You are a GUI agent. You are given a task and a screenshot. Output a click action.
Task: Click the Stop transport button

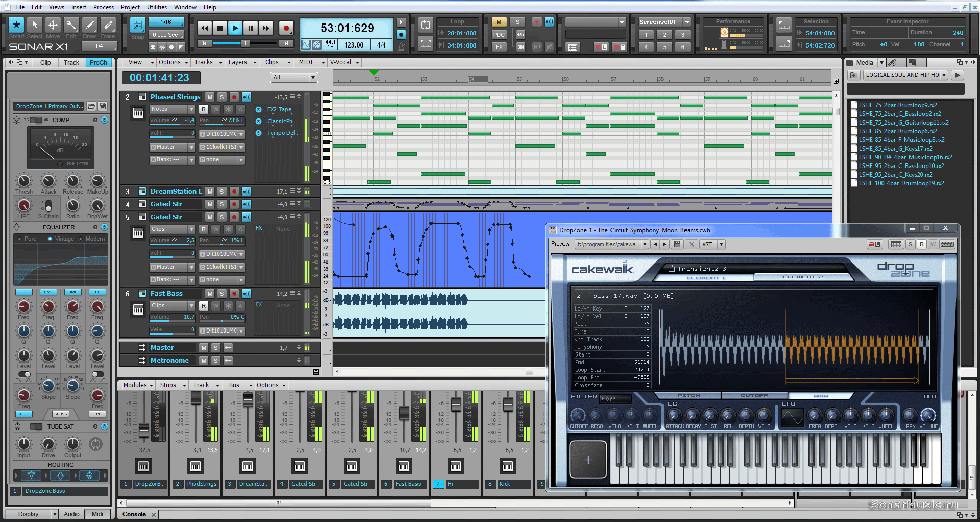pos(219,28)
